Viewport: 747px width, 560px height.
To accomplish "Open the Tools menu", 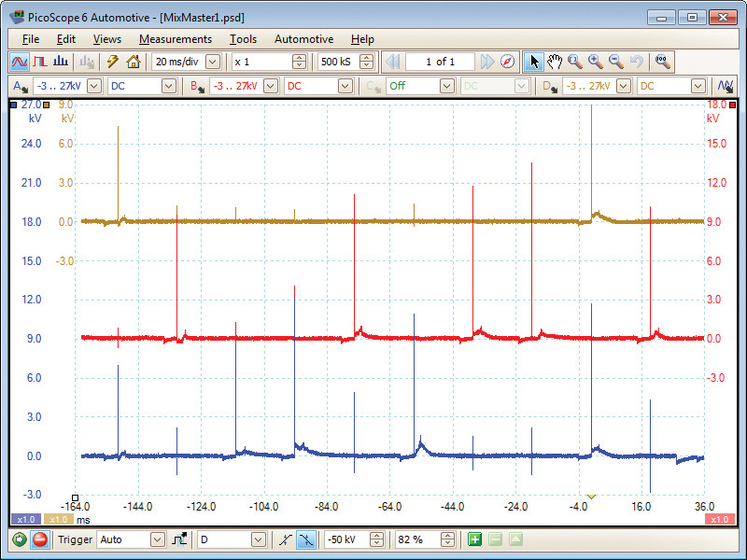I will 243,39.
